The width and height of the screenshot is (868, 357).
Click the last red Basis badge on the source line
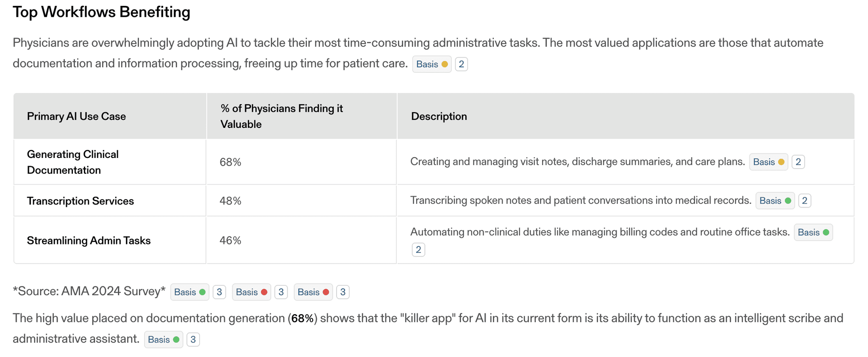[x=313, y=292]
